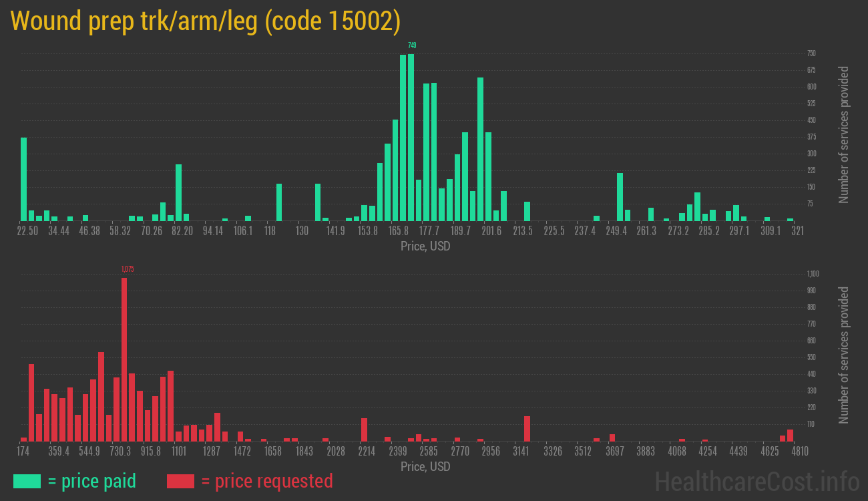Viewport: 868px width, 501px height.
Task: Click the 1,075 peak label above red bar
Action: [128, 269]
